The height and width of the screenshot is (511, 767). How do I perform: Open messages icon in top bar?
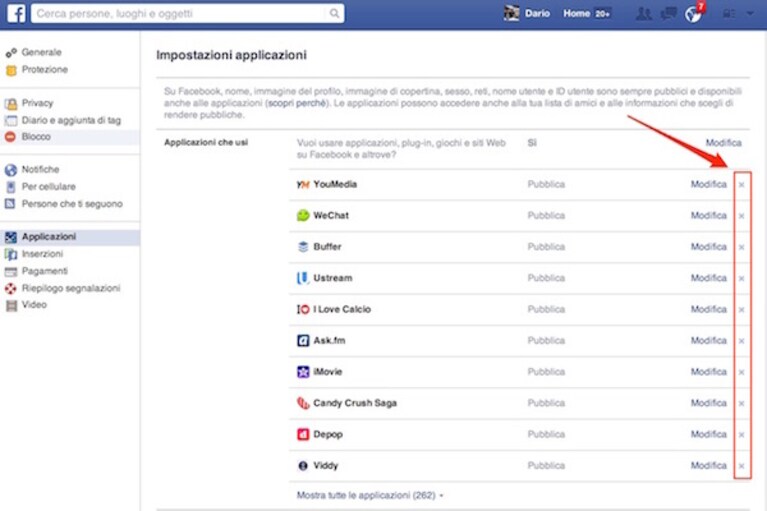point(668,14)
